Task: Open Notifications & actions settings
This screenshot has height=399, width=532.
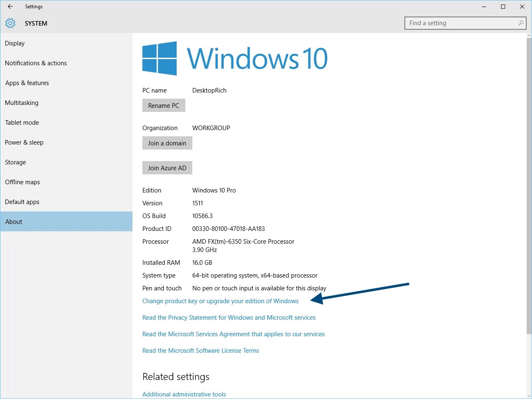Action: tap(66, 63)
